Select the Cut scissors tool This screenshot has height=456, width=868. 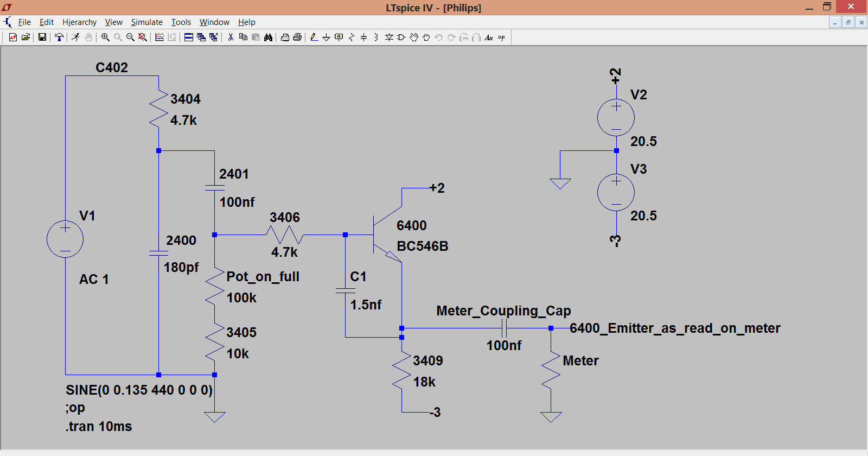coord(231,37)
